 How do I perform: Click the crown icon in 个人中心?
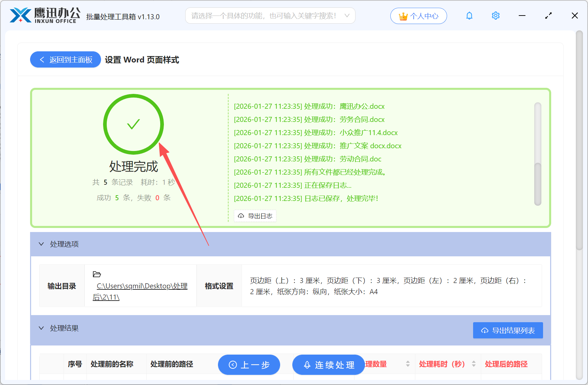(x=403, y=16)
